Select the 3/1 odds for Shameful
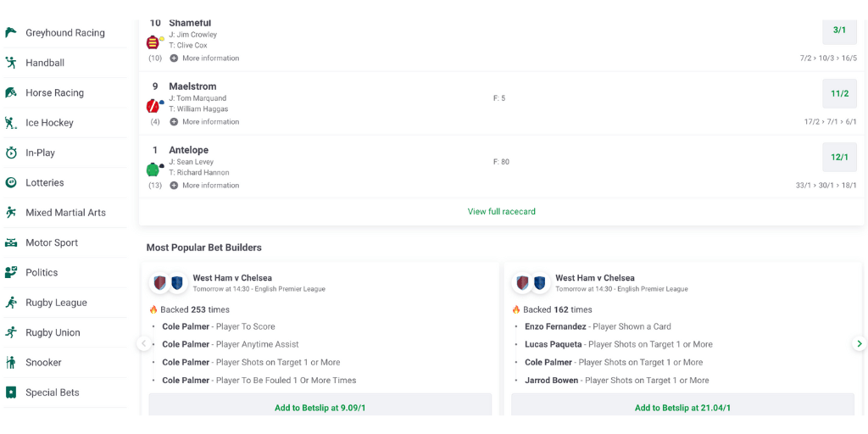Screen dimensions: 868x434 (x=839, y=31)
